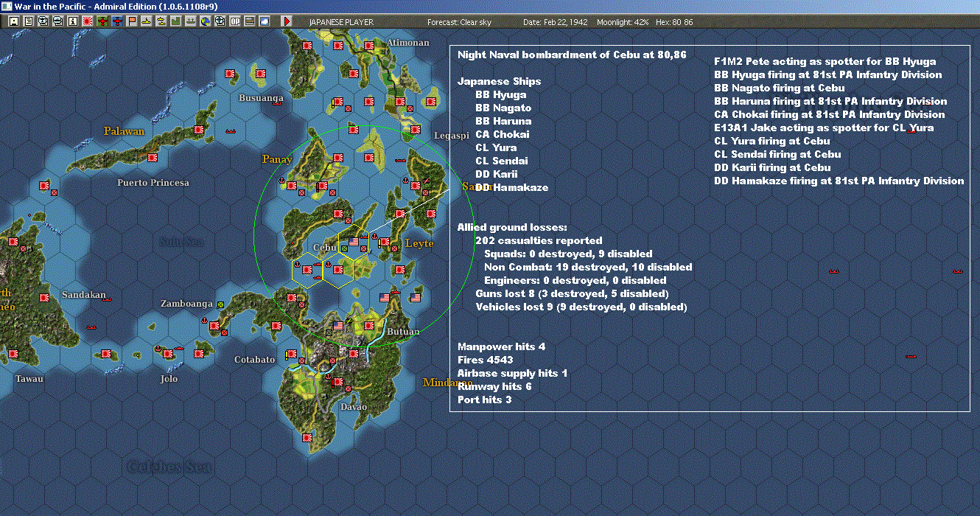Click the Atimonan city label

(x=407, y=43)
